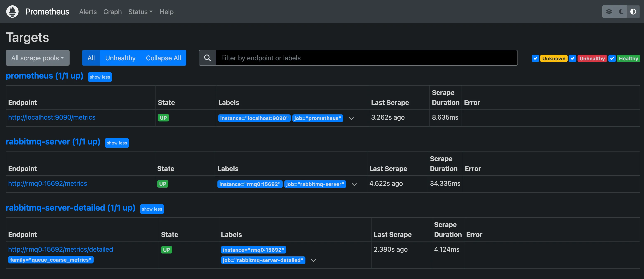The height and width of the screenshot is (279, 644).
Task: Click the family="queue_coarse_metrics" label
Action: click(51, 260)
